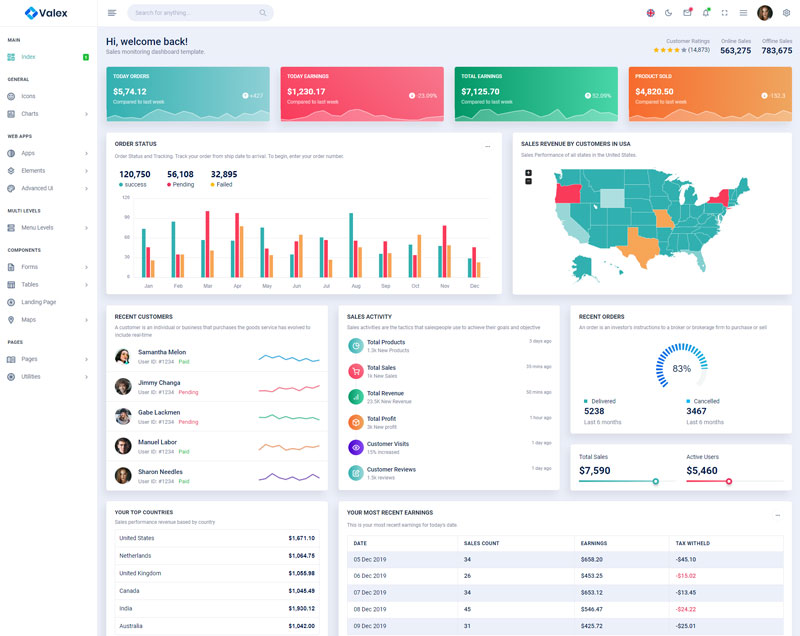Open settings gear icon in the header

pyautogui.click(x=786, y=13)
